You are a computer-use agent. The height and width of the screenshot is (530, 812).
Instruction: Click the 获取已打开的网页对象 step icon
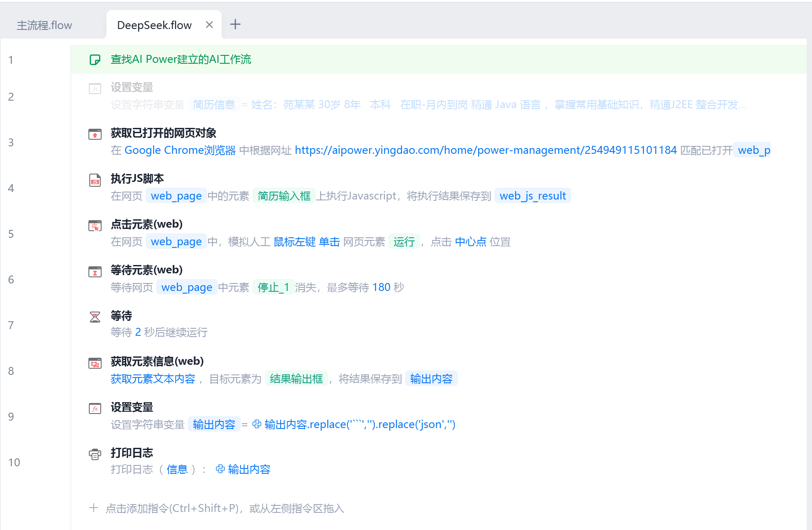pos(95,134)
